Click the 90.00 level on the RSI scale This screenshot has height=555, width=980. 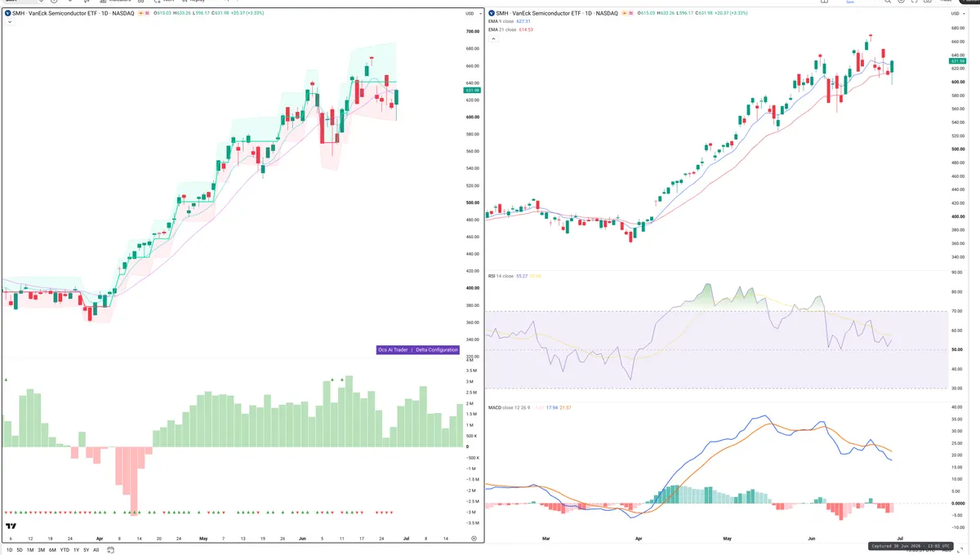[959, 273]
